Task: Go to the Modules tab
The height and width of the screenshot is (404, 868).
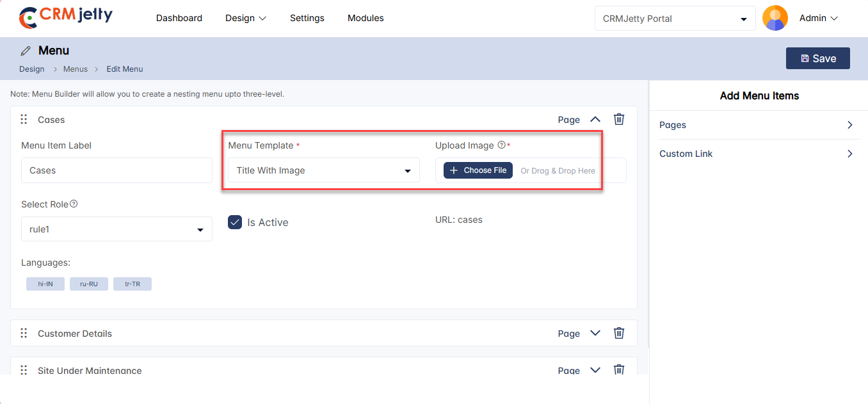Action: pyautogui.click(x=366, y=19)
